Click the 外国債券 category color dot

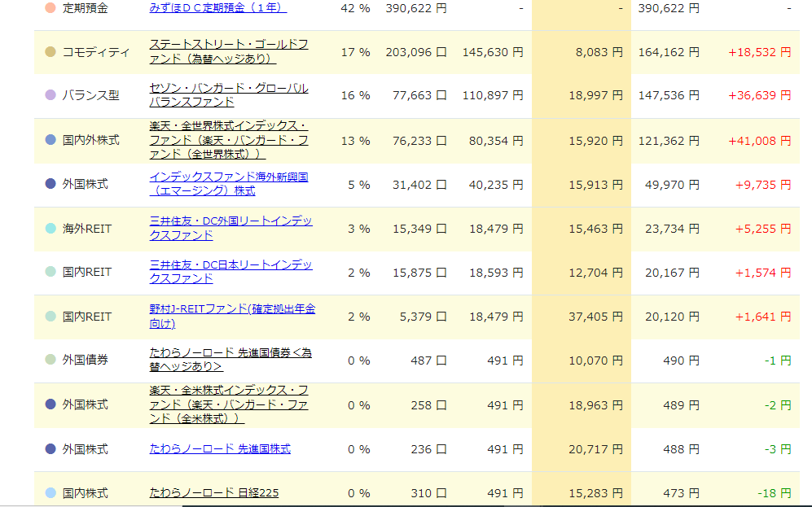coord(50,359)
